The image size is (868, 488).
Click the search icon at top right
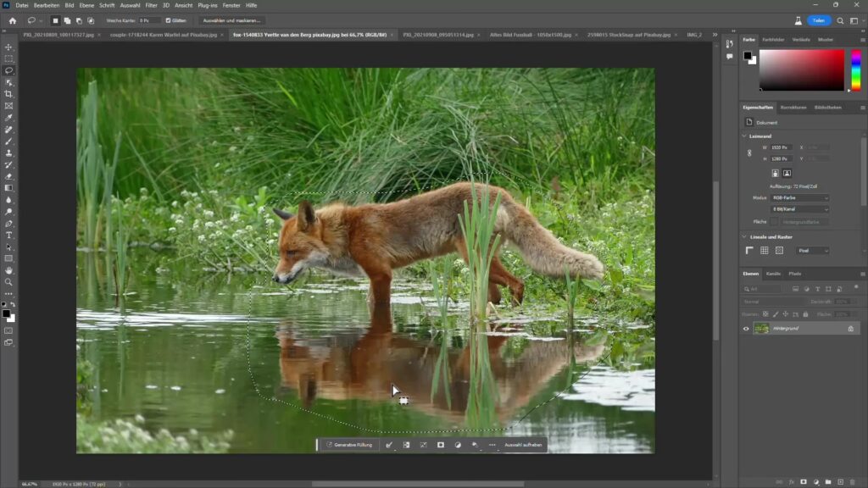pos(840,20)
